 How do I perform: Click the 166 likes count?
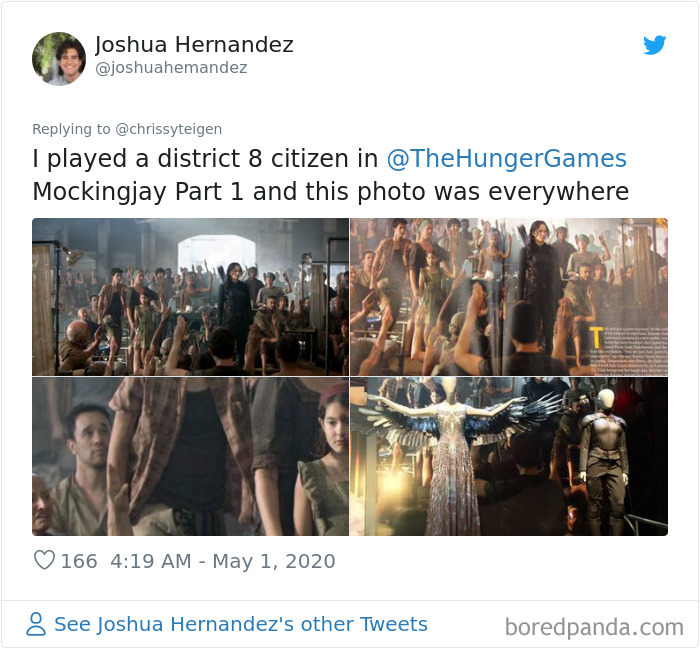pos(79,561)
